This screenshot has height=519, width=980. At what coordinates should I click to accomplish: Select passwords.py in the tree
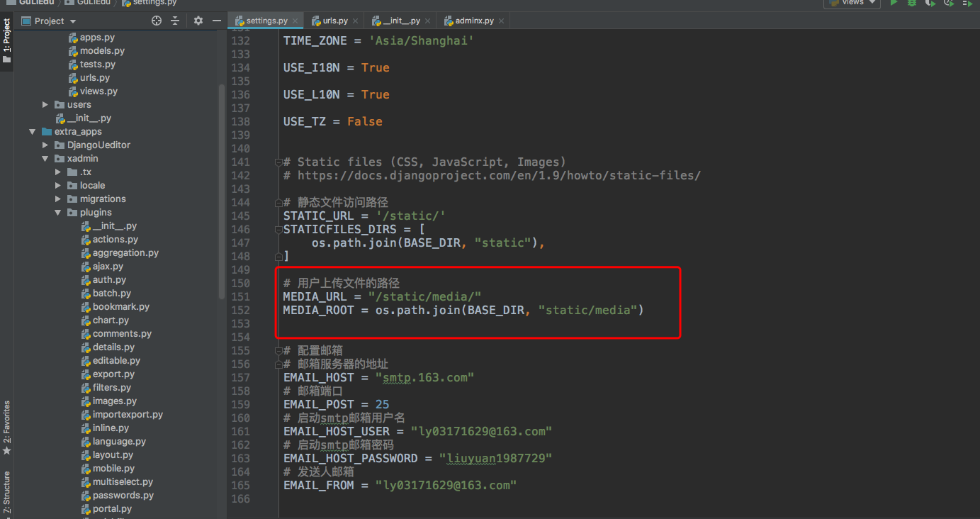point(117,496)
